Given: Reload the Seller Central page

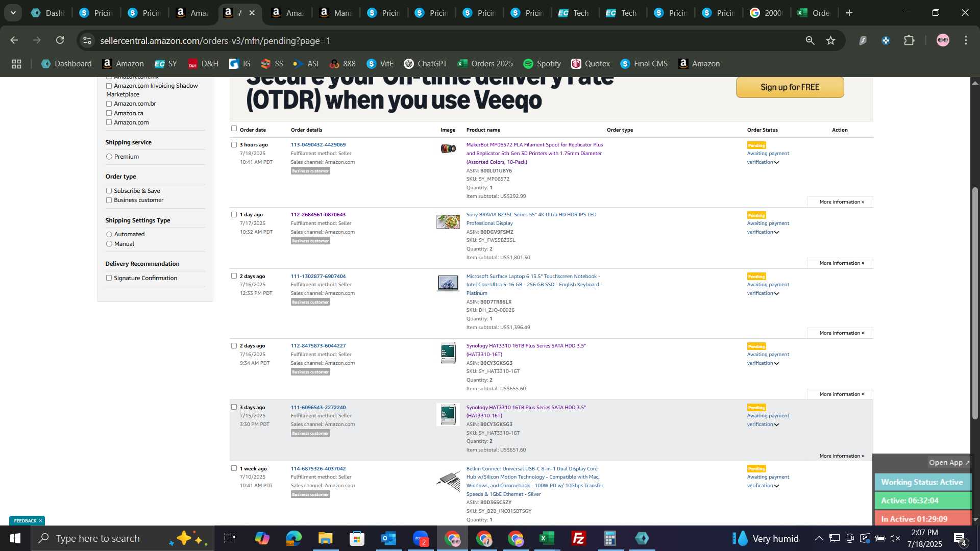Looking at the screenshot, I should tap(60, 40).
